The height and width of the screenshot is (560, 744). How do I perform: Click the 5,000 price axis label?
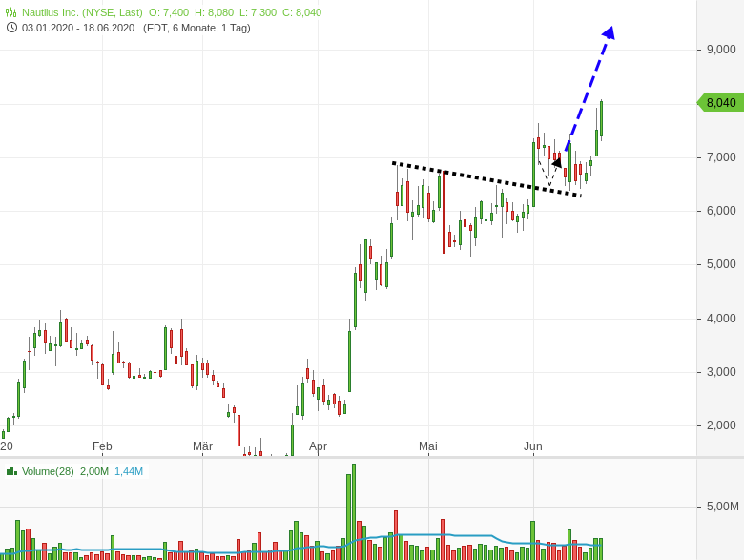coord(721,264)
